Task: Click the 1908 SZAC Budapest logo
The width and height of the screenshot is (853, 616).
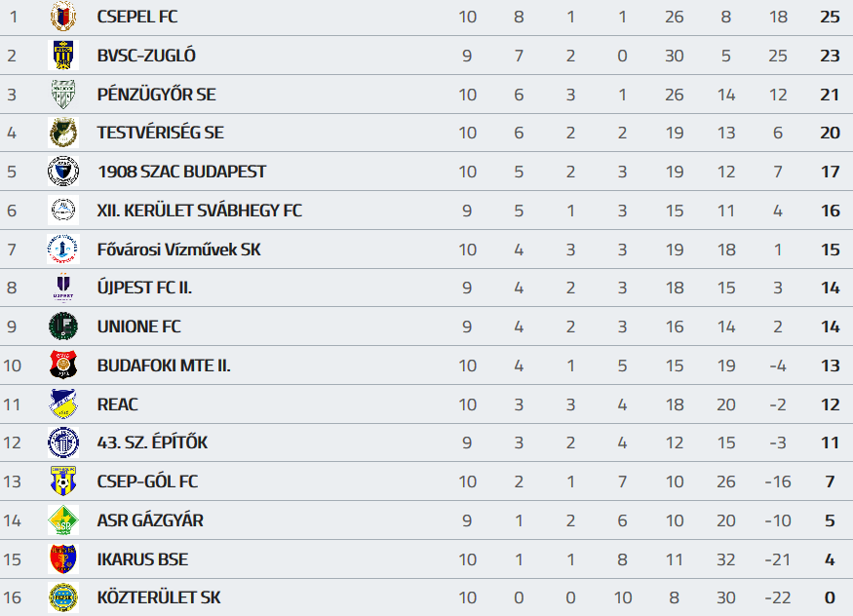Action: 63,172
